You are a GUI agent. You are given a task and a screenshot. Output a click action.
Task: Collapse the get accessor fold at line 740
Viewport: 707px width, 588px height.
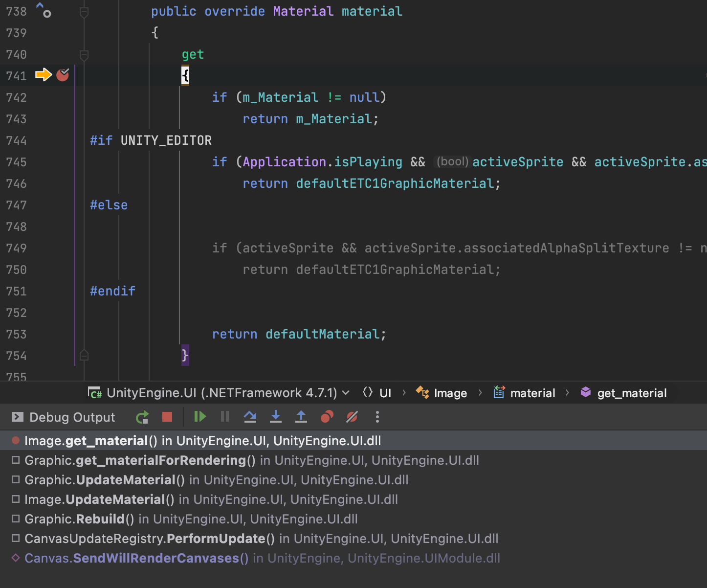[x=84, y=55]
